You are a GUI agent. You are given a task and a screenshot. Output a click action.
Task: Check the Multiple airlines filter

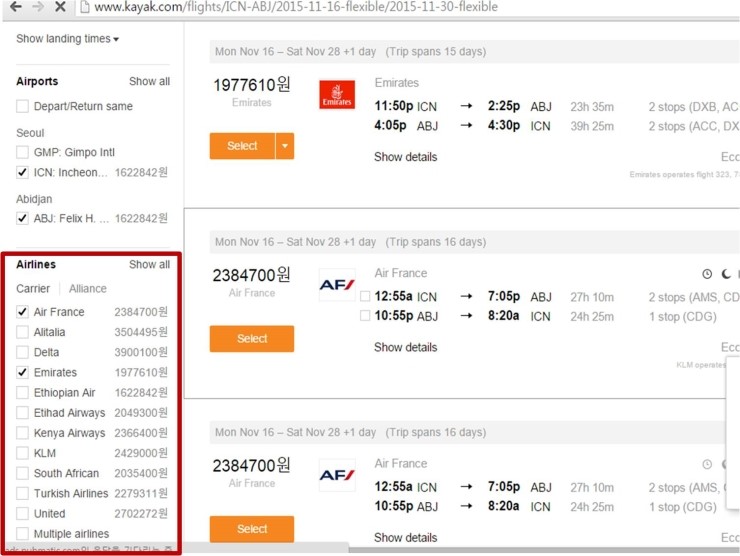pyautogui.click(x=22, y=533)
